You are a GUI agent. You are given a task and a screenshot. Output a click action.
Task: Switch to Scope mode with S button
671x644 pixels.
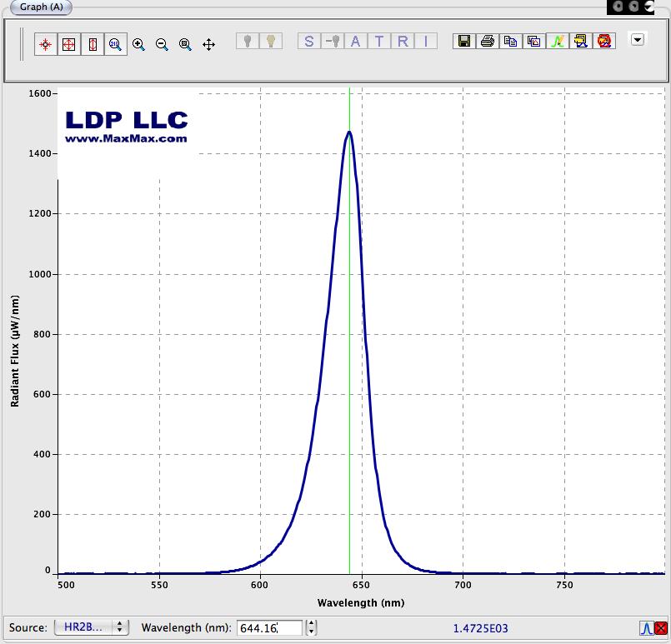pyautogui.click(x=309, y=42)
